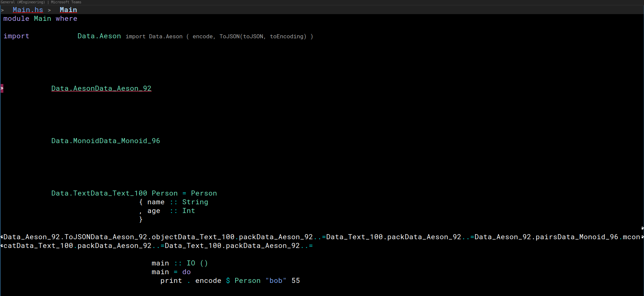This screenshot has height=296, width=644.
Task: Click the closing brace of the Person record
Action: pyautogui.click(x=141, y=220)
